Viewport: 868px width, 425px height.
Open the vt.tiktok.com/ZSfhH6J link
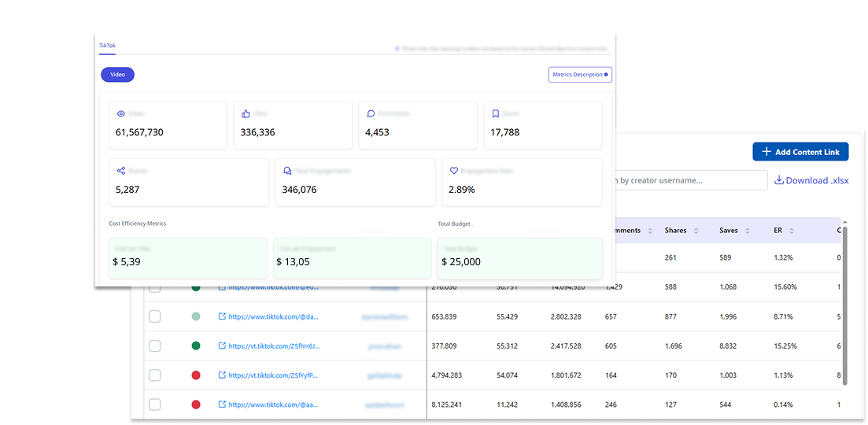[274, 346]
